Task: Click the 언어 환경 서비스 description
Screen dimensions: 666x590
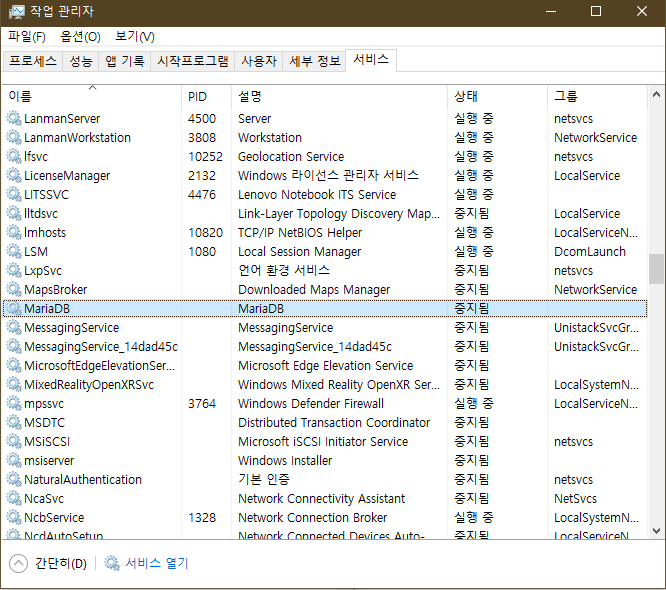Action: (x=284, y=270)
